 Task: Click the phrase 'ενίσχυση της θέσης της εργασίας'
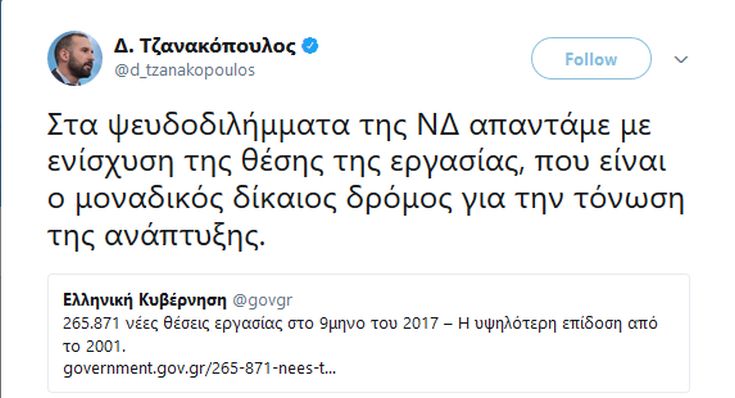tap(285, 162)
